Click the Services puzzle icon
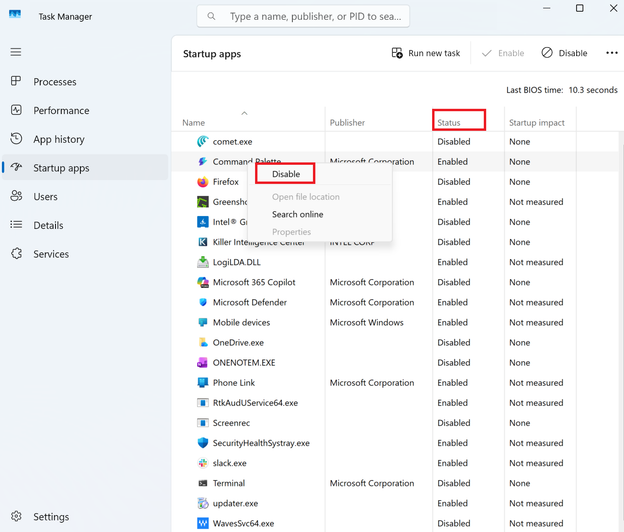624x532 pixels. coord(16,253)
